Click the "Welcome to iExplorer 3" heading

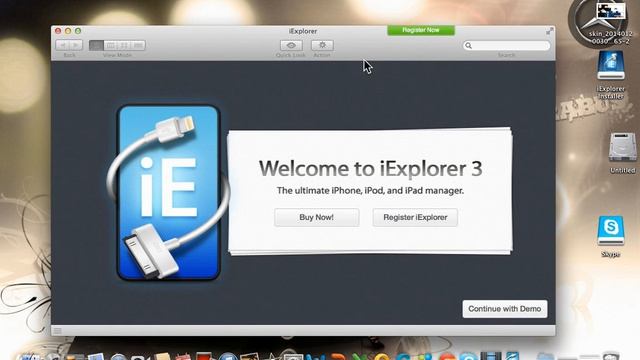pyautogui.click(x=370, y=169)
